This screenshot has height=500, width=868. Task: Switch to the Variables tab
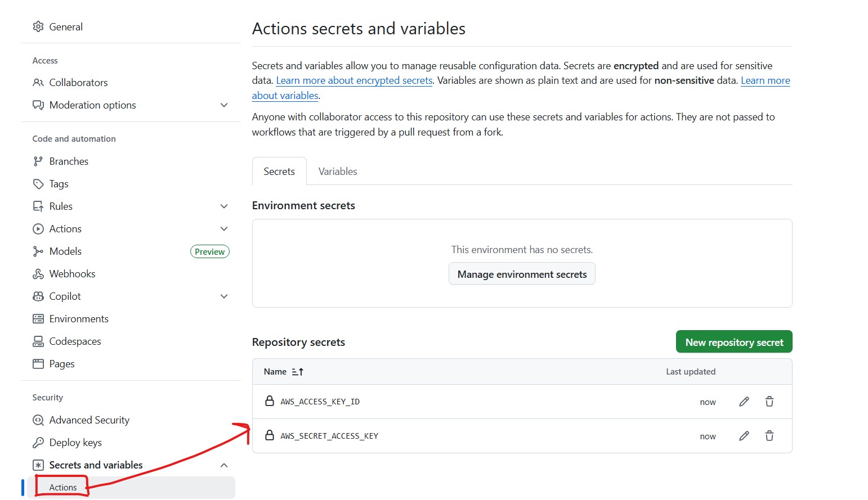[338, 172]
